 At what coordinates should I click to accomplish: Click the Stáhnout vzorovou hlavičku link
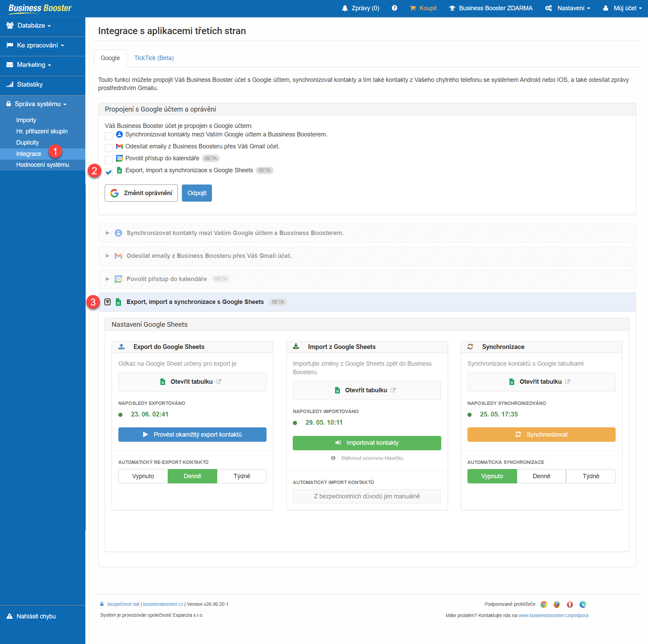click(372, 458)
